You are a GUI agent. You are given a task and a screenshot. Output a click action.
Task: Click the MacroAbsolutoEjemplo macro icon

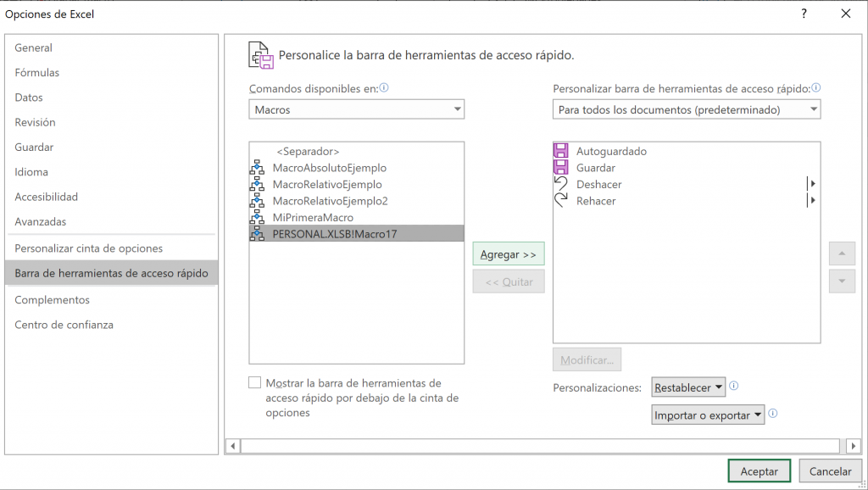tap(257, 168)
